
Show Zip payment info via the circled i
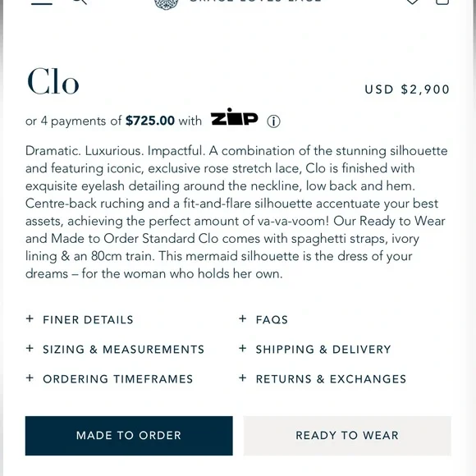tap(273, 121)
